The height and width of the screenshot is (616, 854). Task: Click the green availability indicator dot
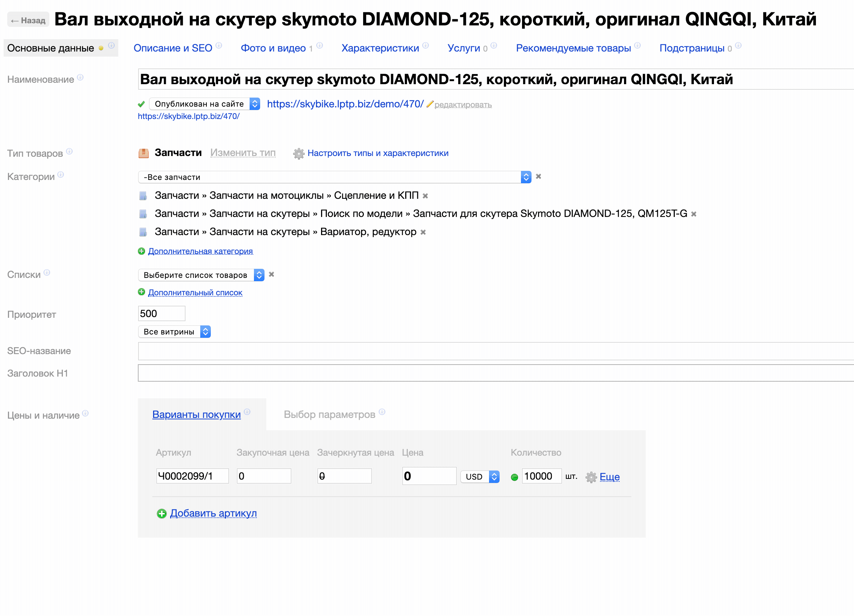[514, 477]
